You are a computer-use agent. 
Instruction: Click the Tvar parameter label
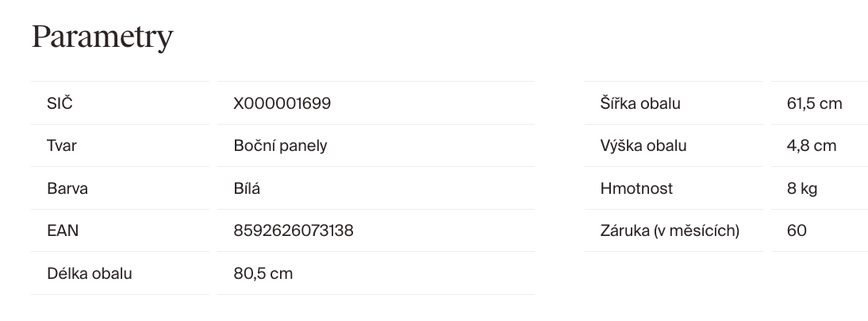click(x=62, y=146)
